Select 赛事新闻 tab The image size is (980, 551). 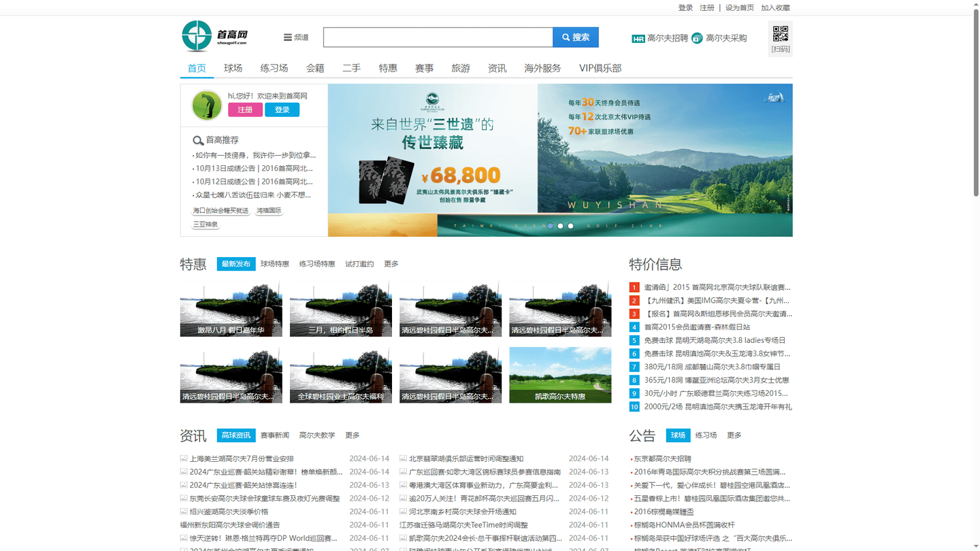275,435
